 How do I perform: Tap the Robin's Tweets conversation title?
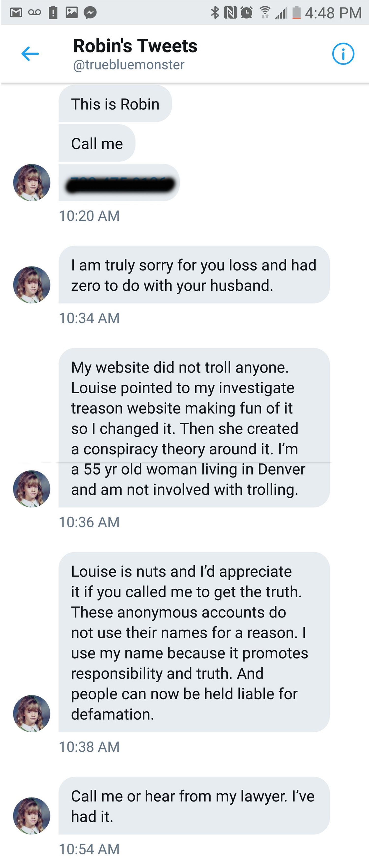[x=135, y=46]
